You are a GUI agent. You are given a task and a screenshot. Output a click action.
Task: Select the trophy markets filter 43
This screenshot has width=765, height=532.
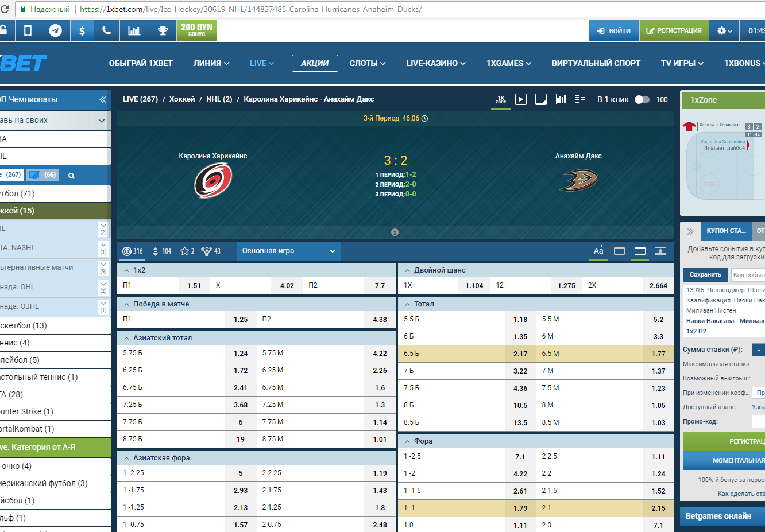click(211, 251)
